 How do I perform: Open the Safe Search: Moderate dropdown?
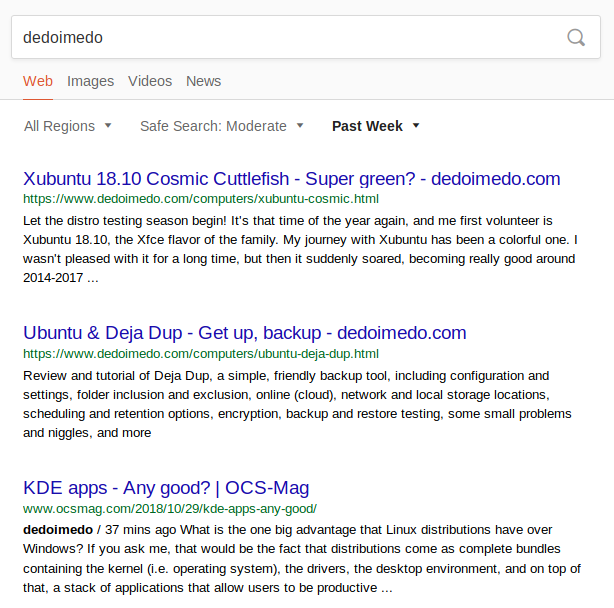pyautogui.click(x=222, y=126)
